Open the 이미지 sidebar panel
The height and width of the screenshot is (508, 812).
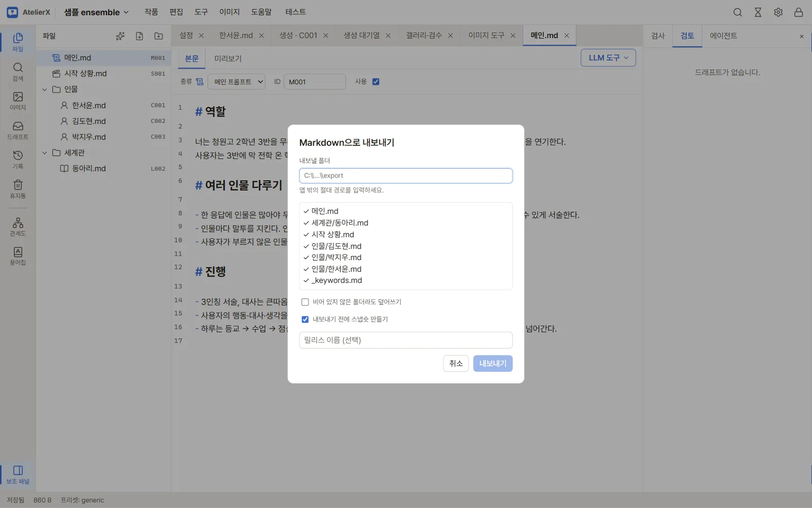(18, 101)
